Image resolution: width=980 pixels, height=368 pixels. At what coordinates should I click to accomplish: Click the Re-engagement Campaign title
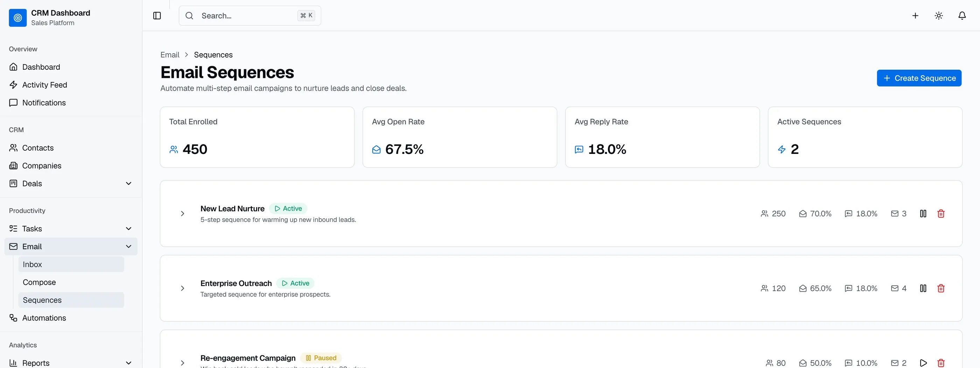coord(248,358)
